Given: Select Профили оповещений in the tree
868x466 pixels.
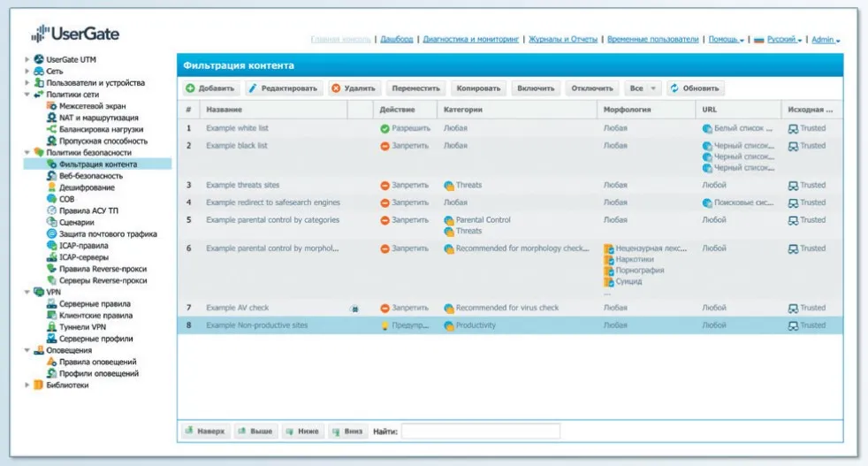Looking at the screenshot, I should click(98, 373).
